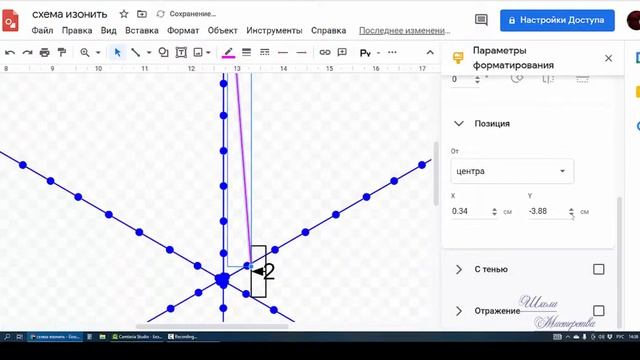
Task: Open the Справка menu
Action: pos(329,31)
